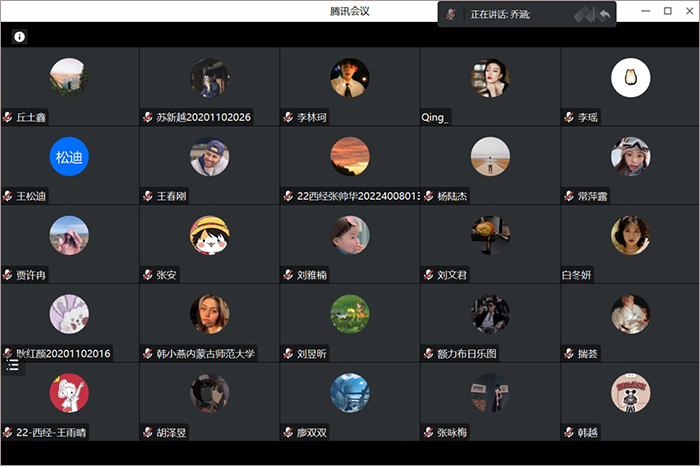Image resolution: width=700 pixels, height=466 pixels.
Task: Click the 白冬妍 name label
Action: (x=577, y=275)
